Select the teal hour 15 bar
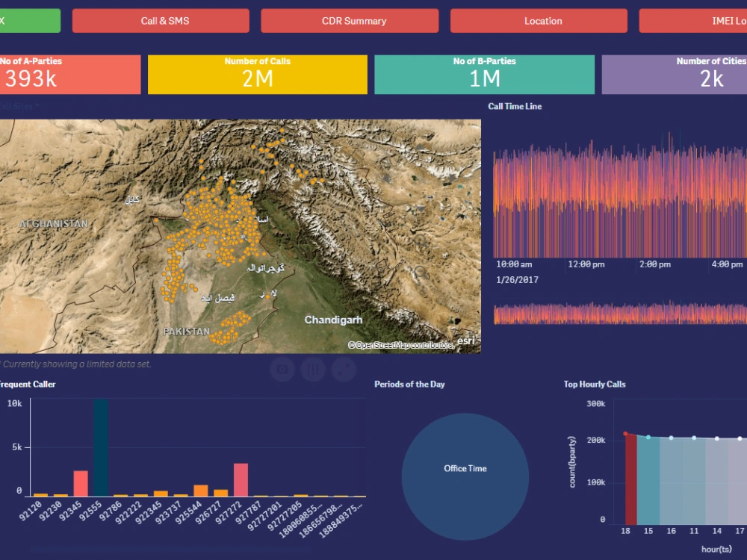Image resolution: width=747 pixels, height=560 pixels. pyautogui.click(x=648, y=481)
